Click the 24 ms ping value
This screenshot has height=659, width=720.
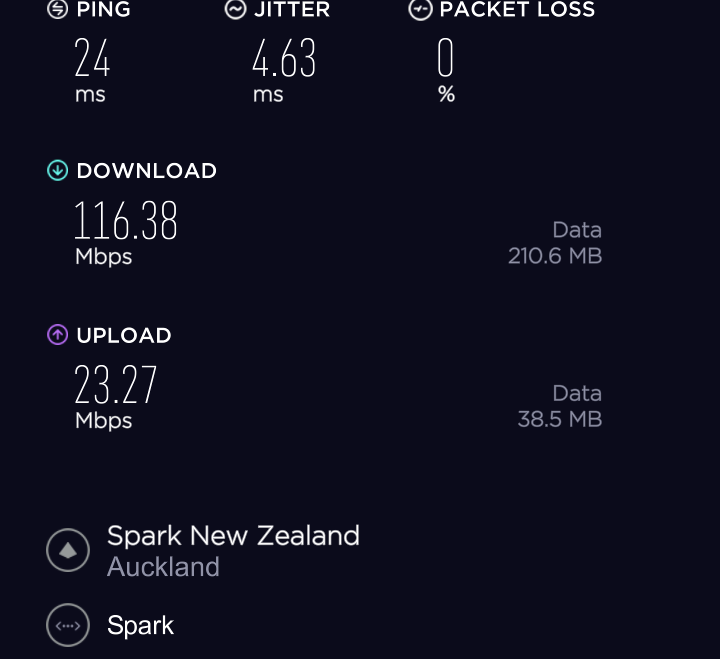92,59
